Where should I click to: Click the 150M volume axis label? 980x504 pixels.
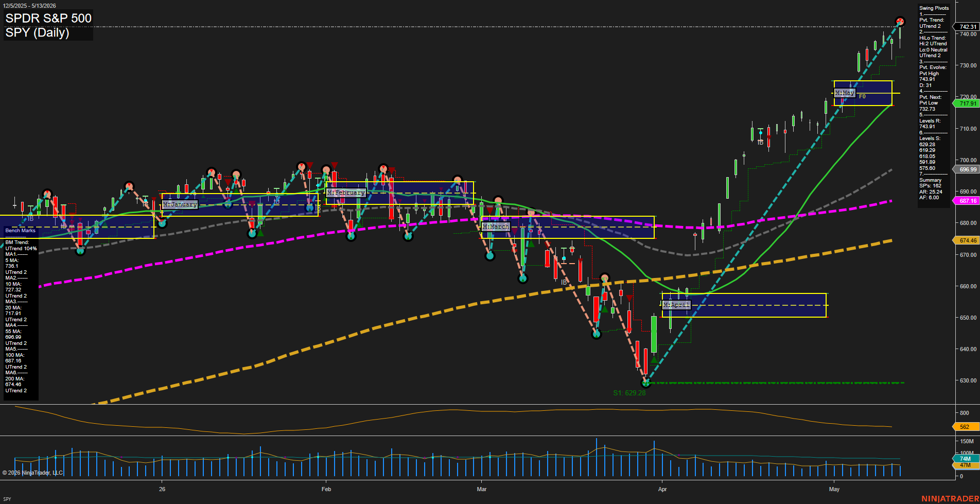[x=967, y=441]
